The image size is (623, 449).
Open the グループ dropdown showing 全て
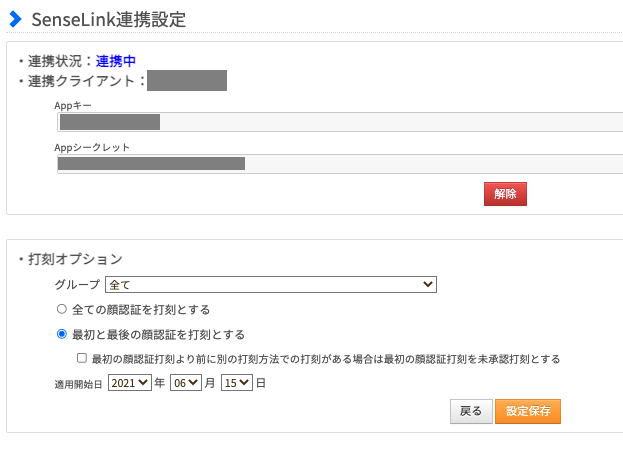click(271, 285)
